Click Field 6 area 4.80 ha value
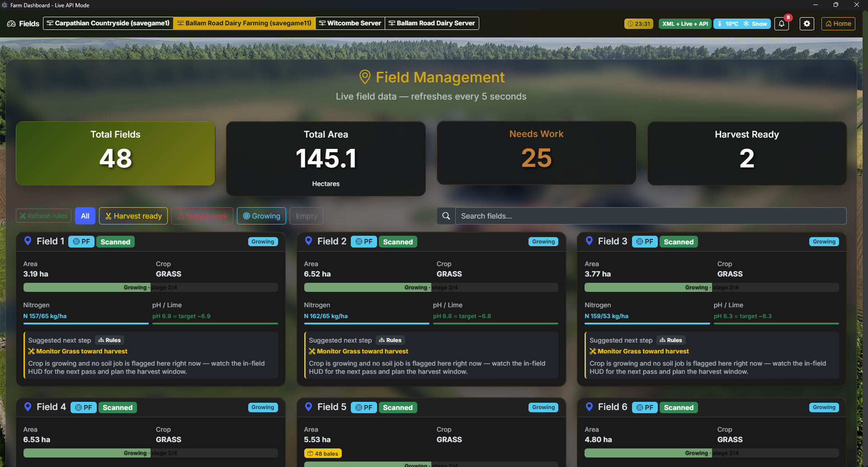This screenshot has width=868, height=467. pos(598,439)
